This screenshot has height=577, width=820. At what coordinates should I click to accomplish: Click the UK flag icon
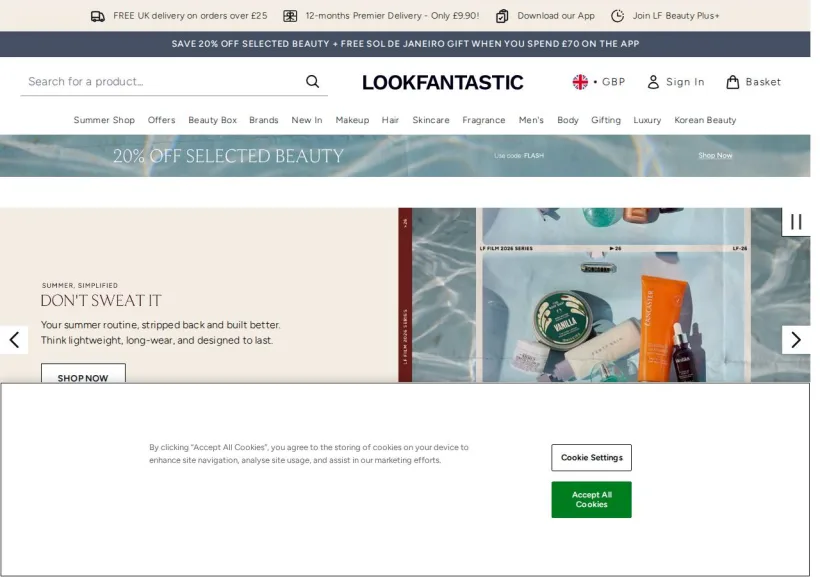(580, 82)
